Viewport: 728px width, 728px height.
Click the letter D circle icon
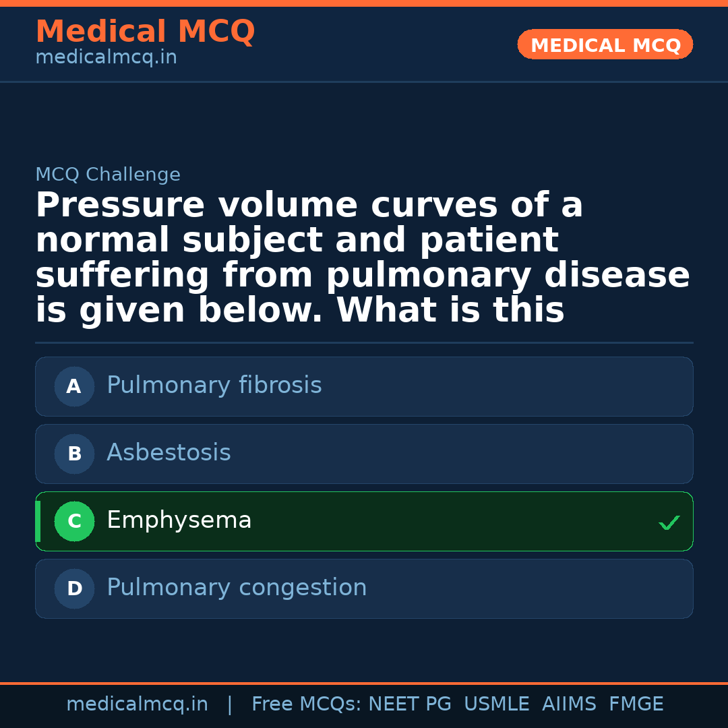[74, 589]
